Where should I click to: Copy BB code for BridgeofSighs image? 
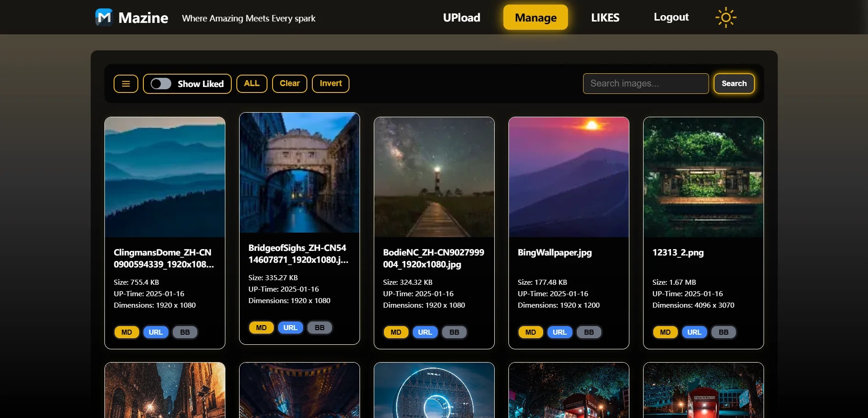click(x=320, y=327)
